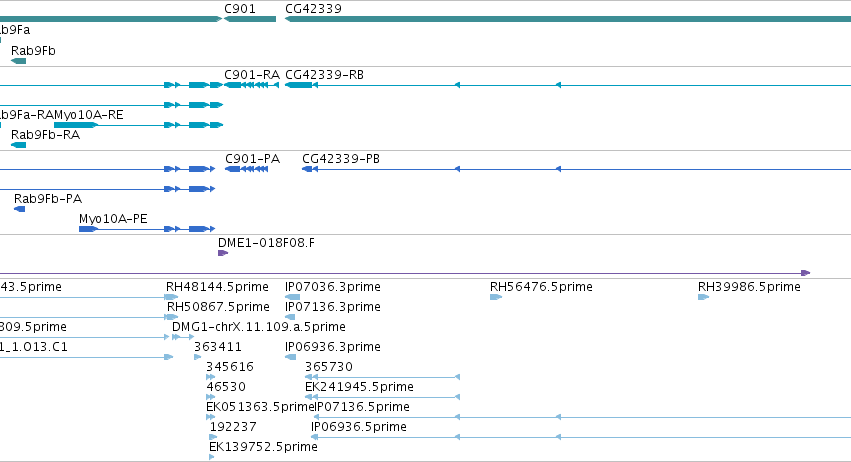Click the Myo10A-RE first exon block
The image size is (851, 462).
75,125
